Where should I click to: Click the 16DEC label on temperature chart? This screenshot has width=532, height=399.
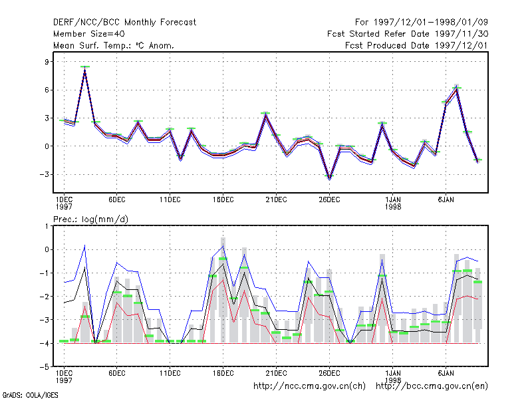tap(223, 200)
